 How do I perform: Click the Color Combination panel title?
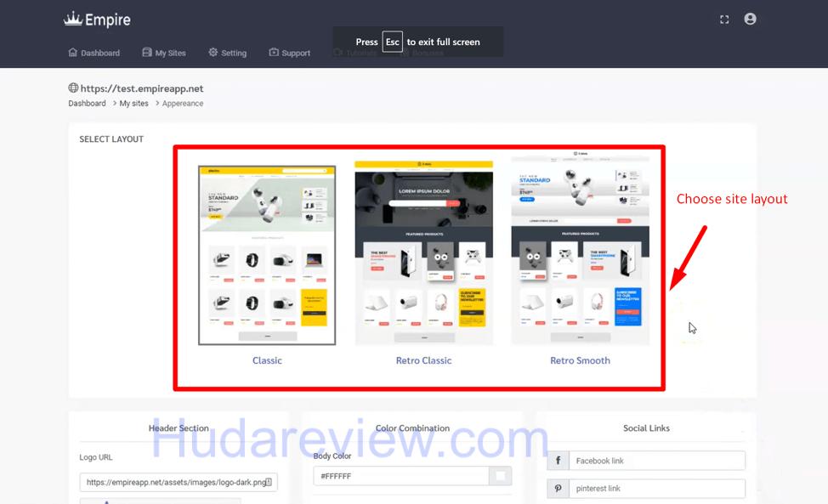[412, 428]
